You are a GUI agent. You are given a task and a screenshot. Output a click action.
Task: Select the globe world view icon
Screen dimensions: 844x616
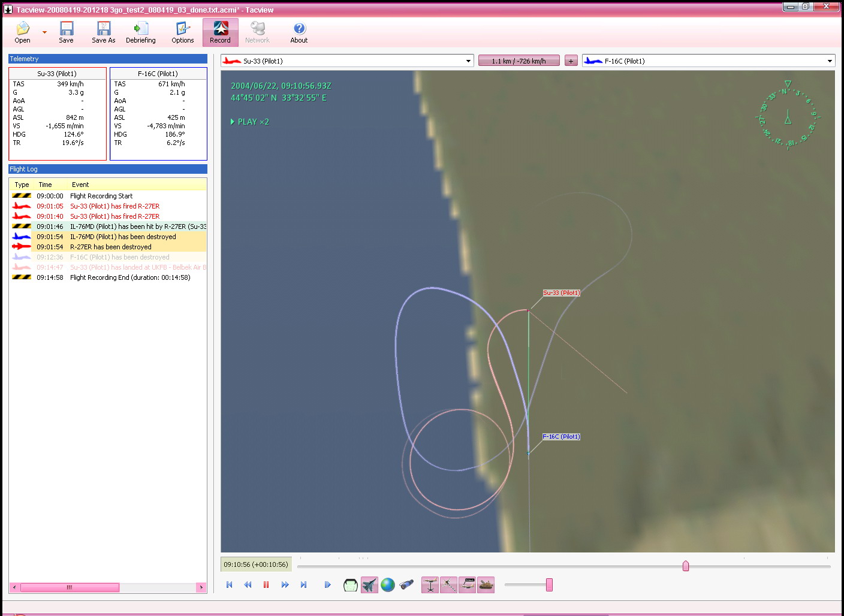(x=388, y=585)
